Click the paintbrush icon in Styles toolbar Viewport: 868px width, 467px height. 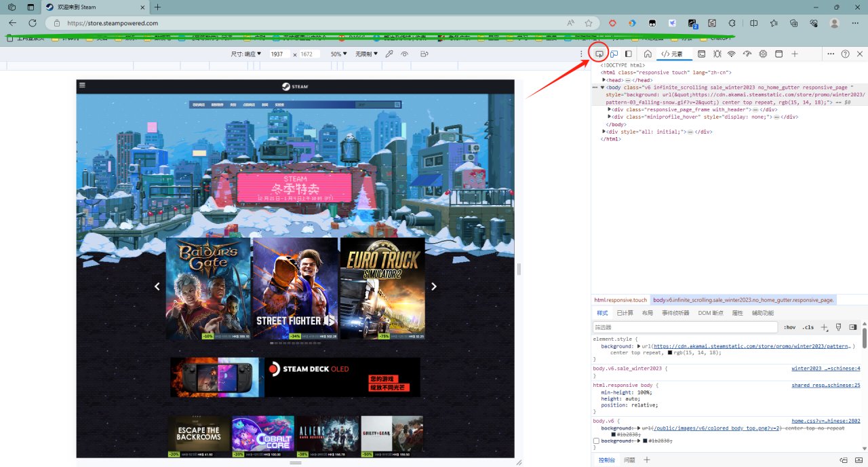839,327
